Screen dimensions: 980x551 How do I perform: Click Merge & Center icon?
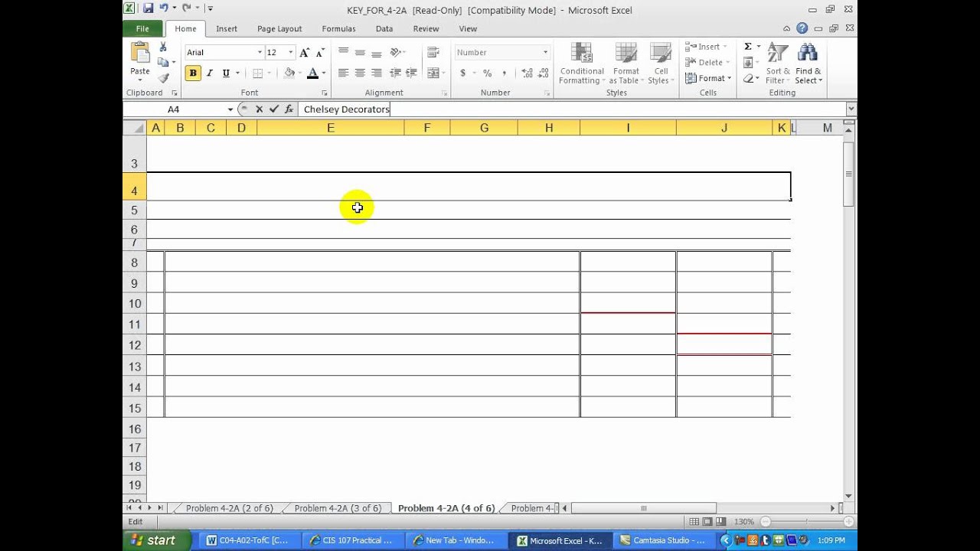(x=433, y=73)
